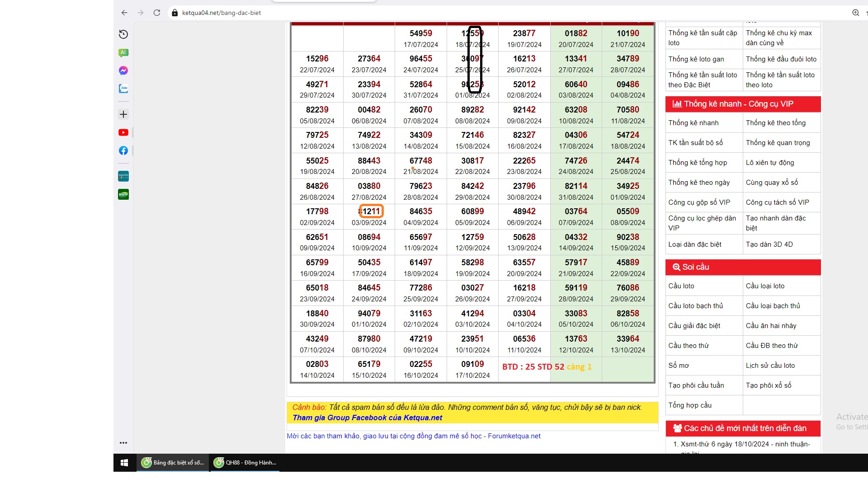Screen dimensions: 868x488
Task: Click the zoom magnifier in address bar
Action: (855, 13)
